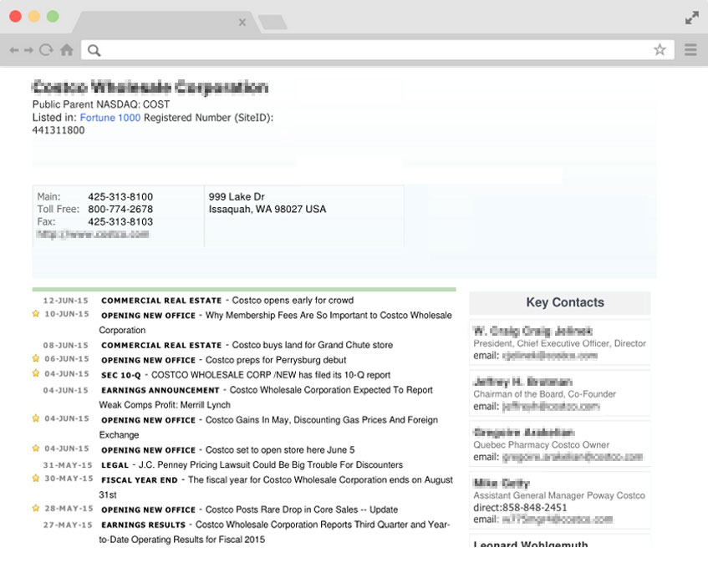Open the fiscal year 'ends on August 31st' headline
Image resolution: width=708 pixels, height=588 pixels.
pyautogui.click(x=276, y=488)
